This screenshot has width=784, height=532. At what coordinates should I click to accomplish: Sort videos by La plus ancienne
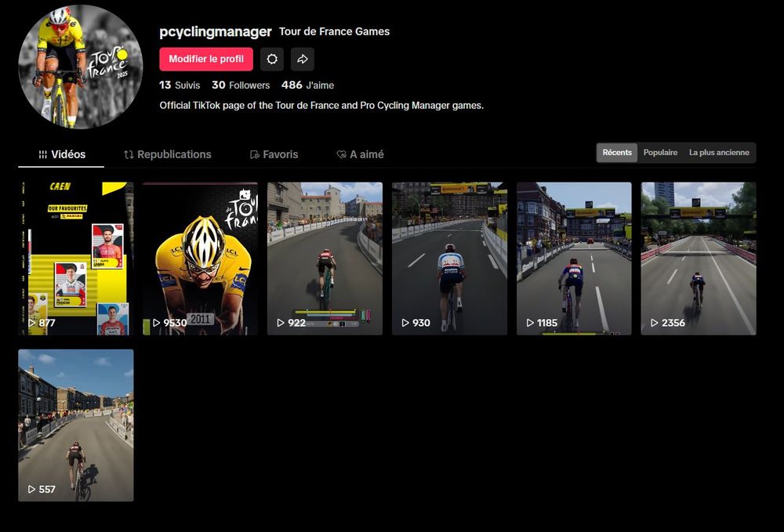[719, 152]
